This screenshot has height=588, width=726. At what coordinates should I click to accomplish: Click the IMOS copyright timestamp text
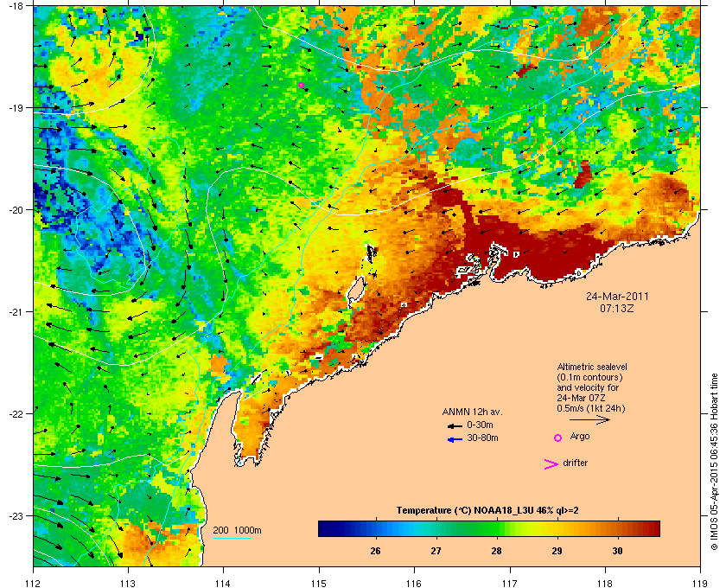coord(714,463)
